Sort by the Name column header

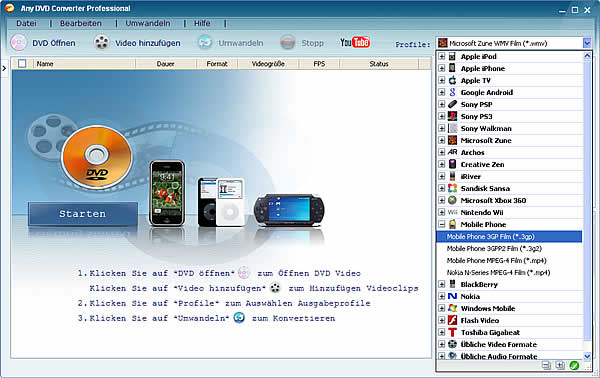[x=84, y=64]
